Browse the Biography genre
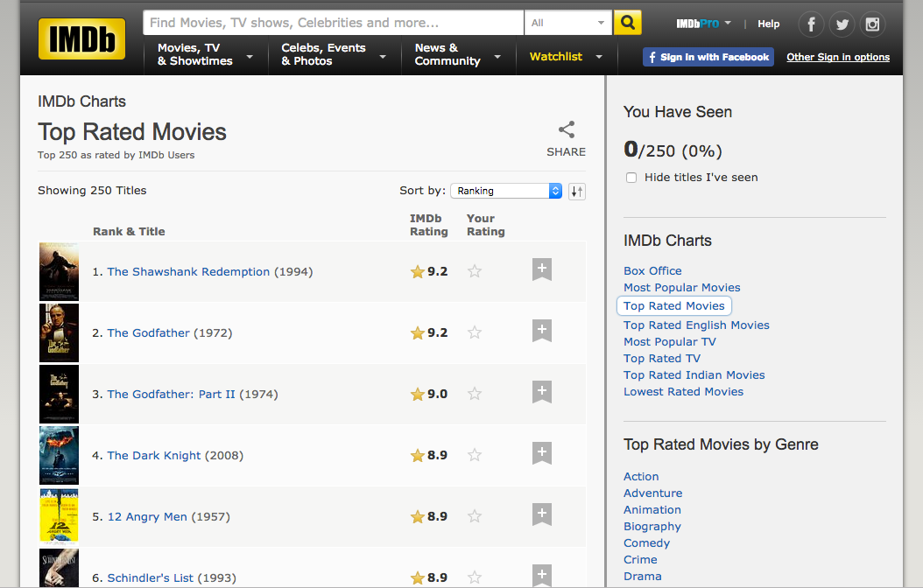 click(x=652, y=526)
